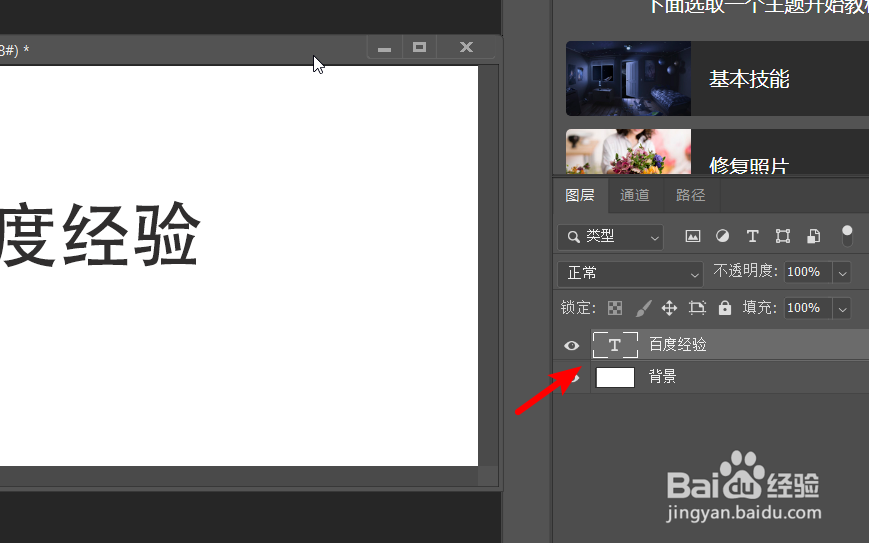Select the 背景 layer name
Viewport: 869px width, 543px height.
tap(663, 377)
